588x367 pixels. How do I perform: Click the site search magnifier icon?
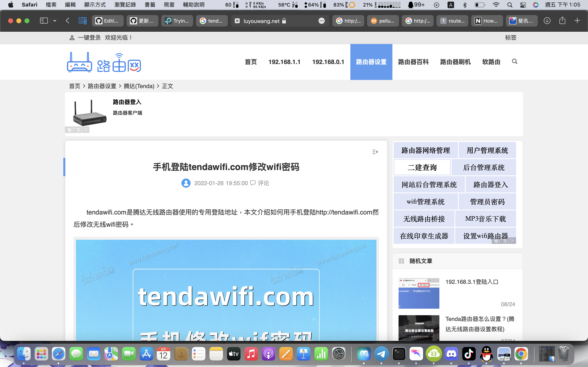514,61
